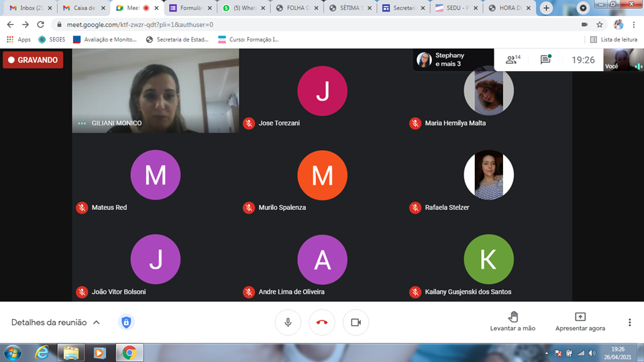Open the Chrome profile menu

tap(618, 24)
